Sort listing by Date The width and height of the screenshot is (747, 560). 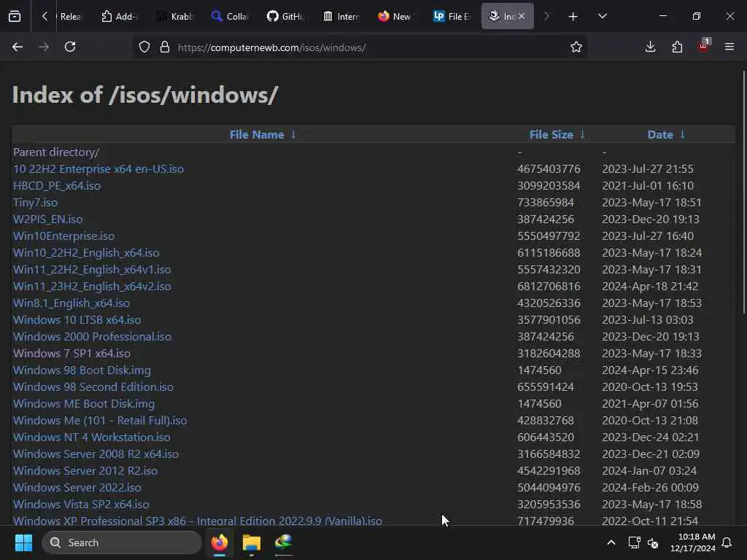click(x=660, y=135)
